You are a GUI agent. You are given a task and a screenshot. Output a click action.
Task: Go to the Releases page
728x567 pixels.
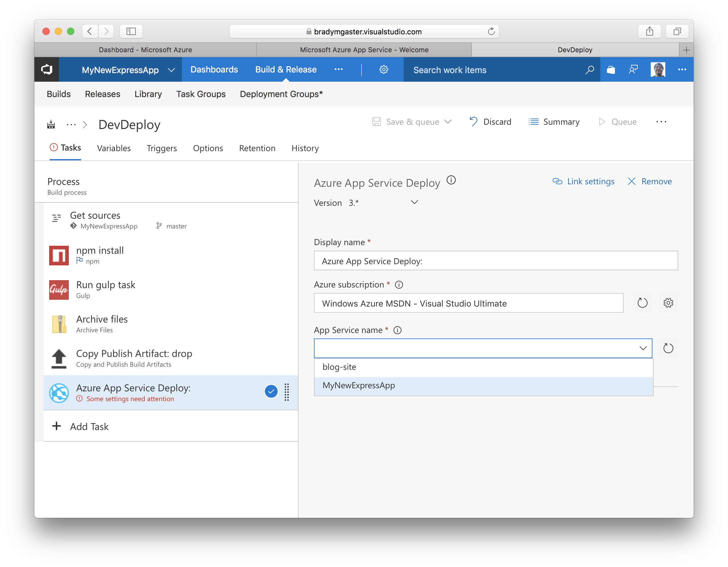102,94
